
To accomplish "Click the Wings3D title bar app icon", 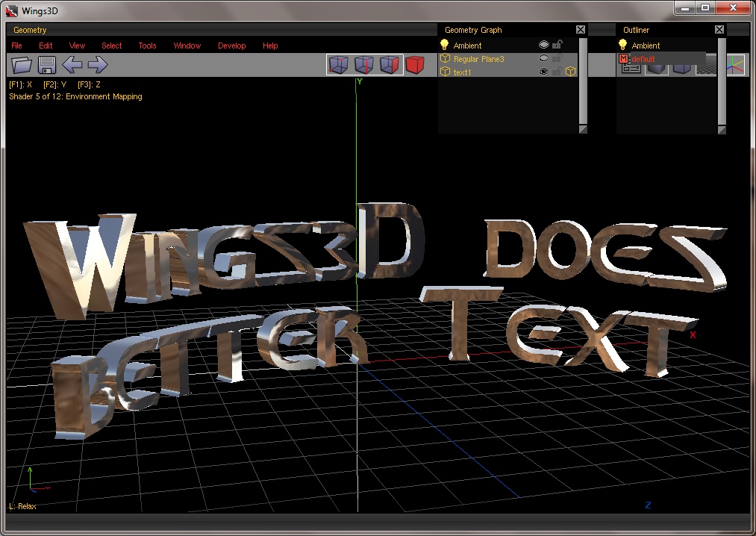I will coord(12,10).
